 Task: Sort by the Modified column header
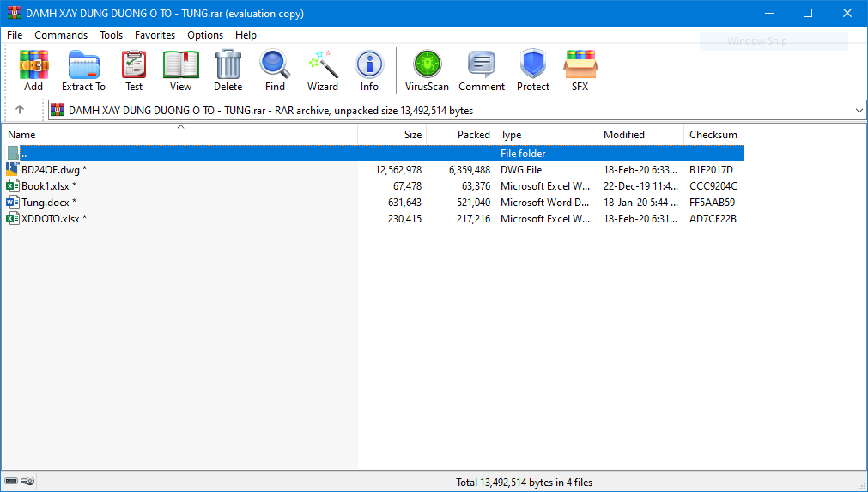[641, 135]
